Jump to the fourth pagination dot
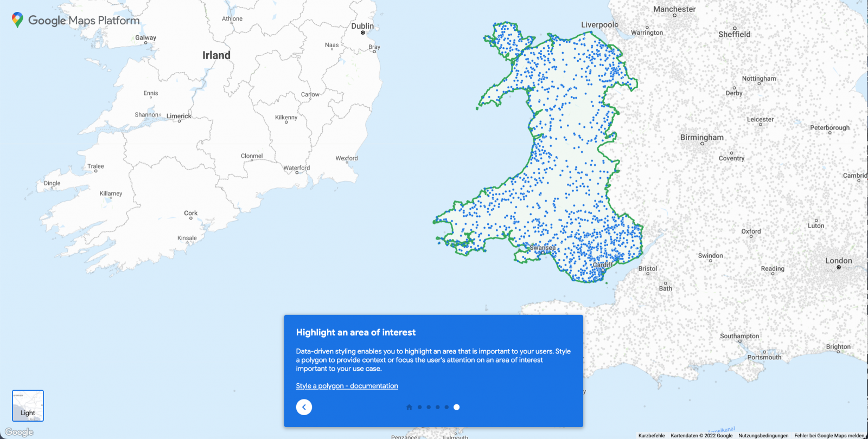868x439 pixels. click(446, 407)
